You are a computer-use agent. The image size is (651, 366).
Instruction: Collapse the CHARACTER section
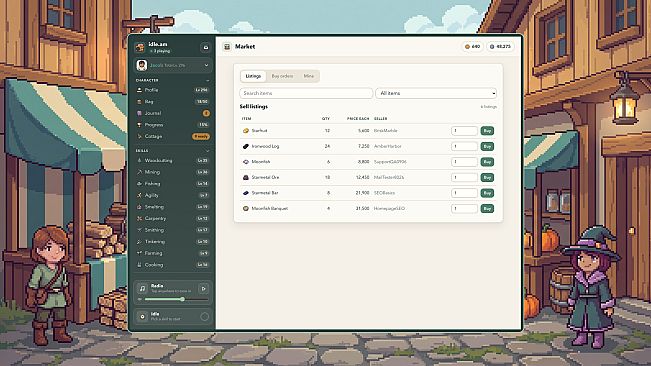[207, 80]
